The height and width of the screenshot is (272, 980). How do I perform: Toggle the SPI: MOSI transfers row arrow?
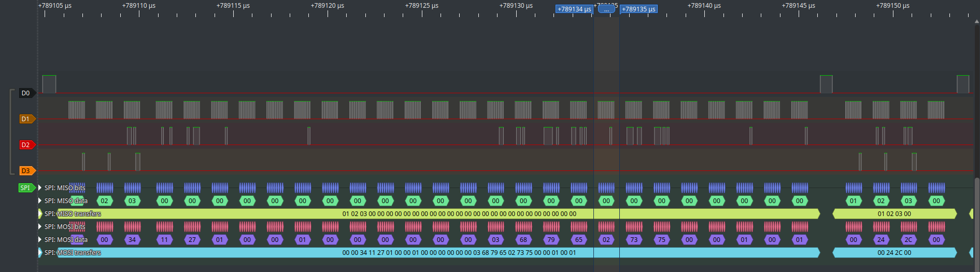[40, 253]
